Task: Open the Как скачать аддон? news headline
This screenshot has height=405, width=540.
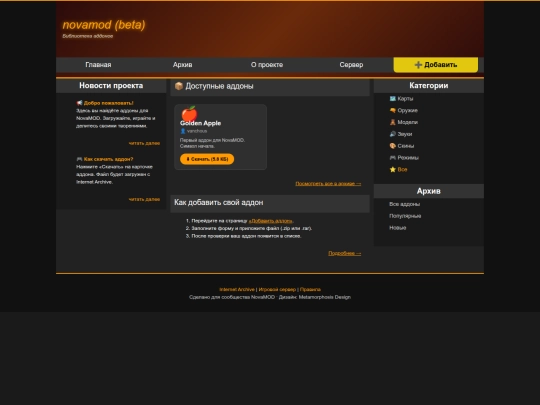Action: click(108, 159)
